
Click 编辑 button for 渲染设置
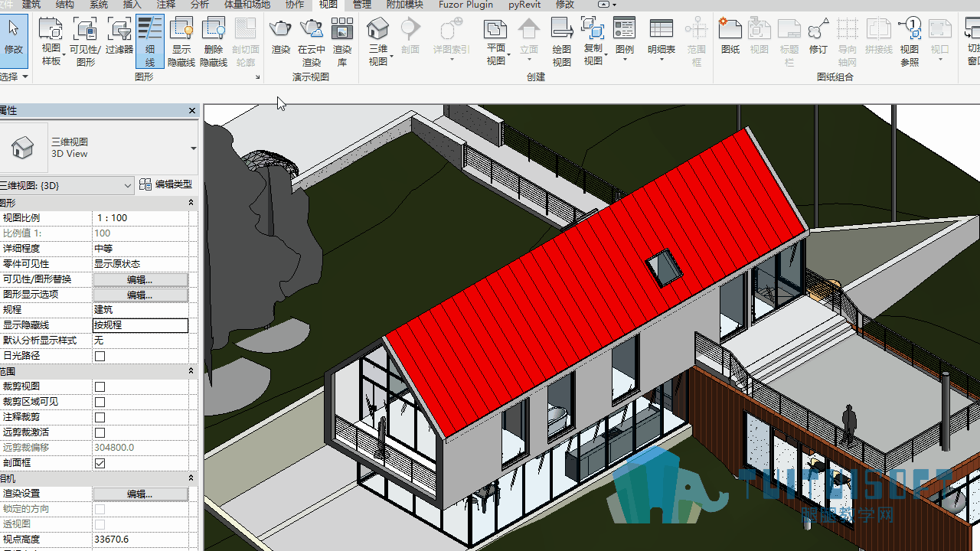point(141,494)
